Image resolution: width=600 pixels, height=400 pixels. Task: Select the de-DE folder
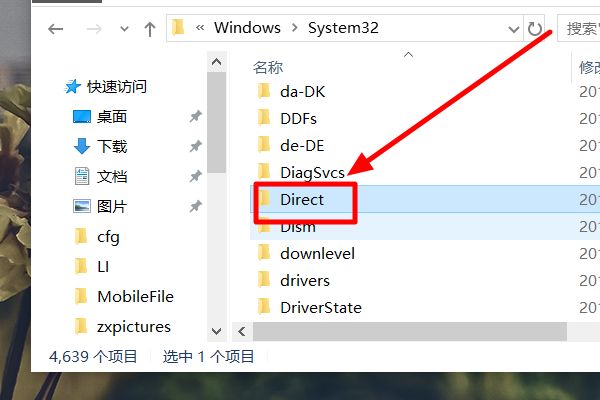pos(302,146)
